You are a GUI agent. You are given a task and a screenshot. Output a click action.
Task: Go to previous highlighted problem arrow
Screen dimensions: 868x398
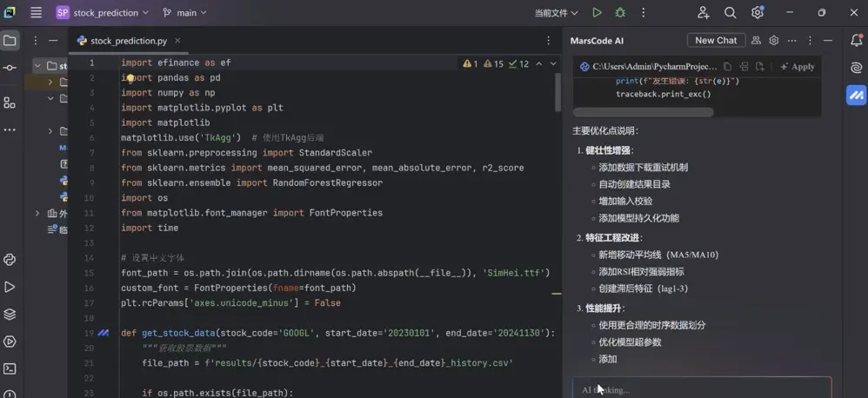pos(538,64)
